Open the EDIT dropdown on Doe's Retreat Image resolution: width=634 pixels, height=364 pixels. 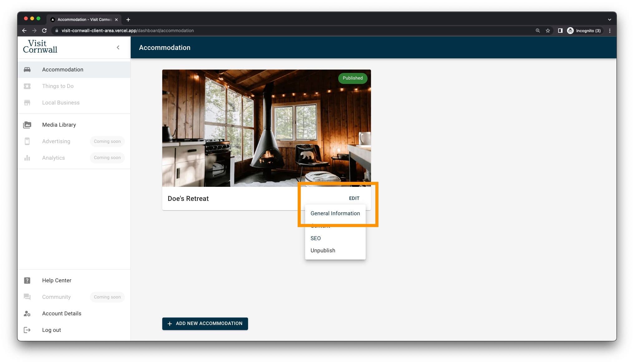click(354, 198)
